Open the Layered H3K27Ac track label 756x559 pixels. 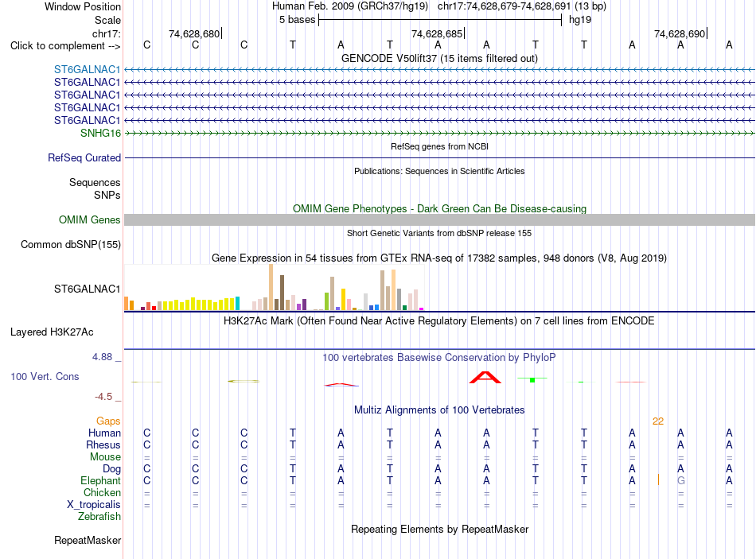(x=52, y=332)
